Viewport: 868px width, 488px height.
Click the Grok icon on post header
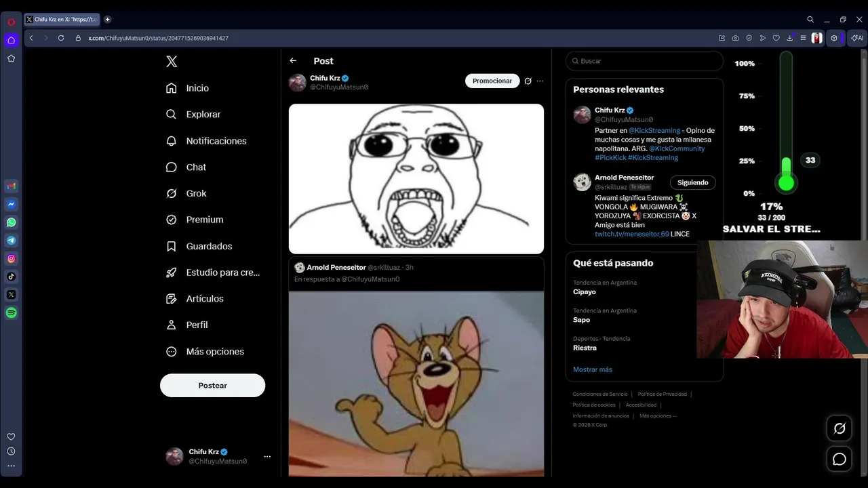(x=528, y=81)
